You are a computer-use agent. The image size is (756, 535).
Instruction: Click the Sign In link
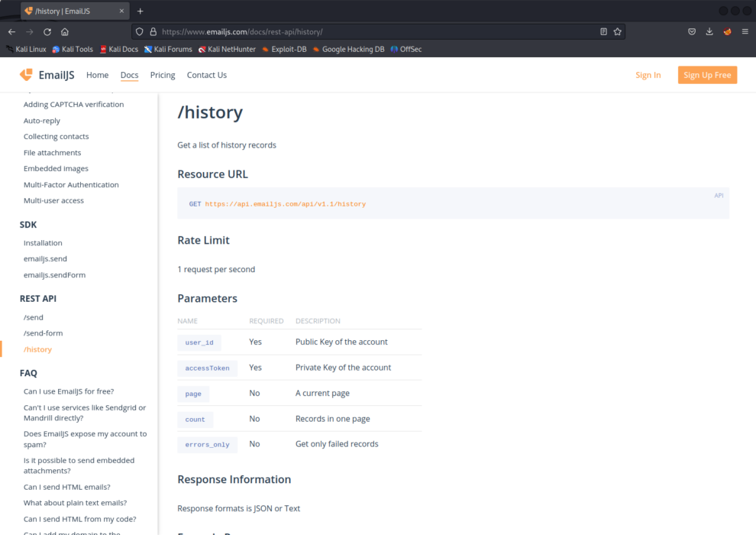click(x=648, y=75)
